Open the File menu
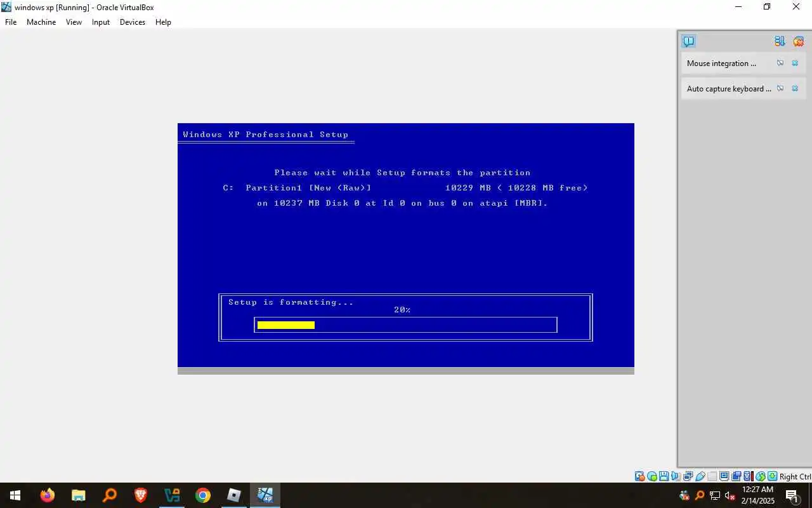812x508 pixels. (11, 22)
